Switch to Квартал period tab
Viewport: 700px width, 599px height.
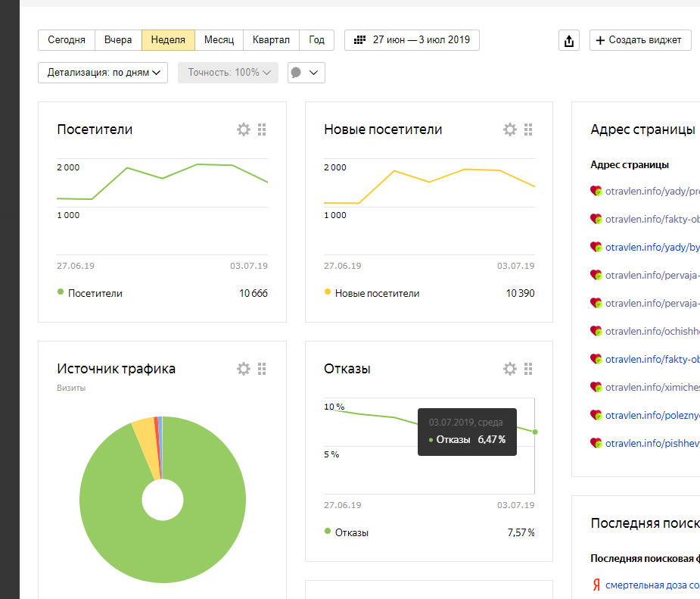[x=271, y=40]
